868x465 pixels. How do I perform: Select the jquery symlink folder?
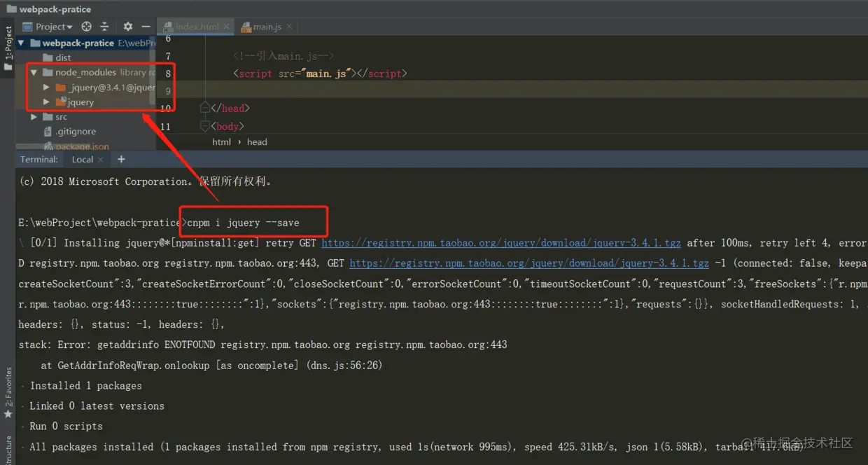(75, 102)
